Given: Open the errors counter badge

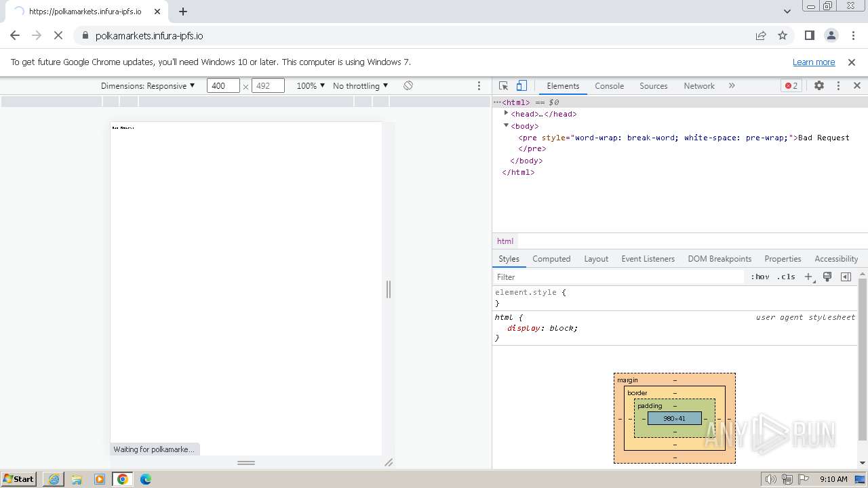Looking at the screenshot, I should [x=791, y=85].
